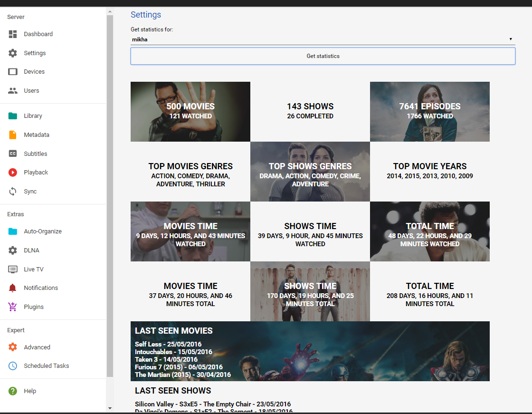Open the Help menu label
The image size is (532, 414).
(30, 391)
